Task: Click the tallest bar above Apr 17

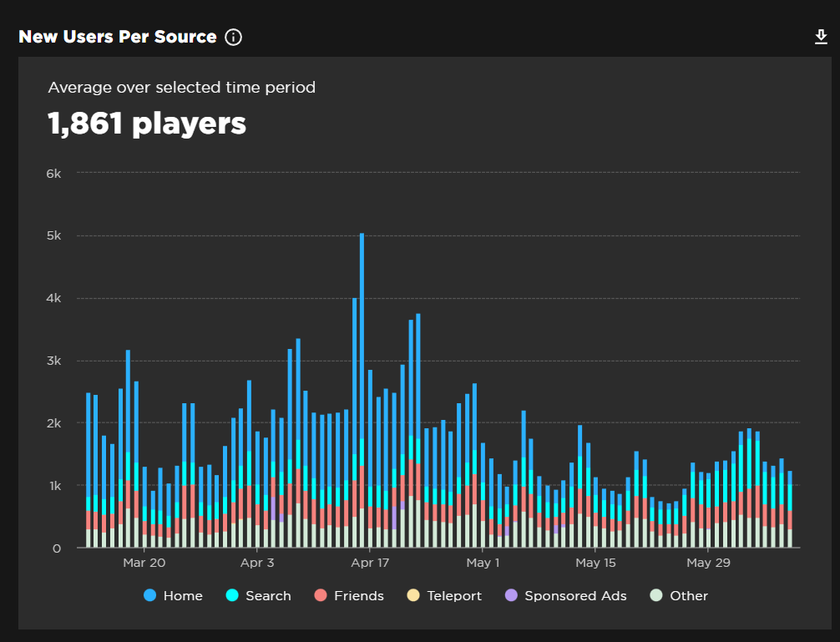Action: point(361,376)
